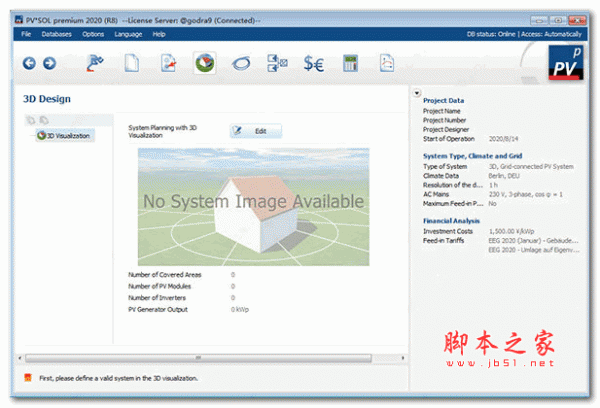Click the PV*SOL title bar app icon
The image size is (600, 408).
tap(19, 20)
